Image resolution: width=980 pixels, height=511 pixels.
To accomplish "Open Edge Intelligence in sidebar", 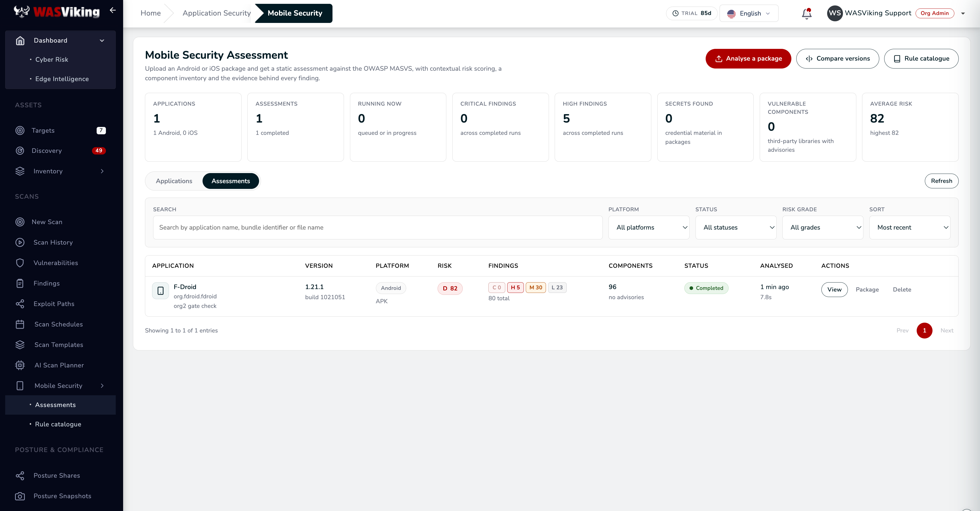I will tap(62, 79).
